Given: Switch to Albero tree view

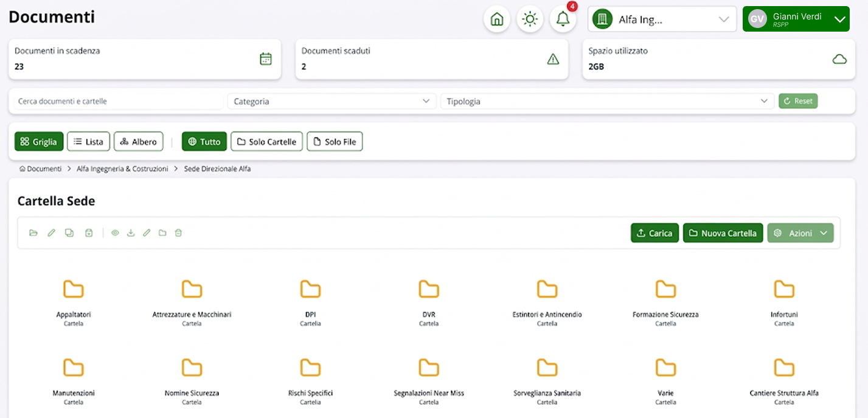Looking at the screenshot, I should [x=138, y=142].
